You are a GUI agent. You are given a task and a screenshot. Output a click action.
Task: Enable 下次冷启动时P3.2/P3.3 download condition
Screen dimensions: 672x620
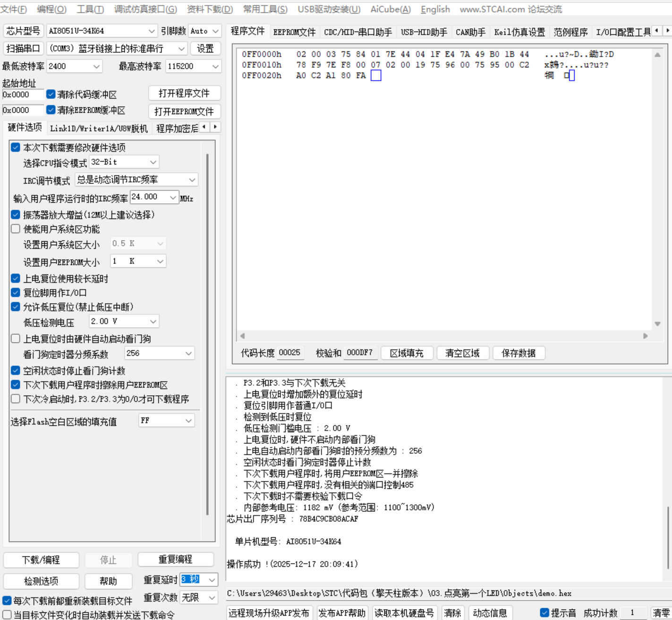[x=16, y=399]
